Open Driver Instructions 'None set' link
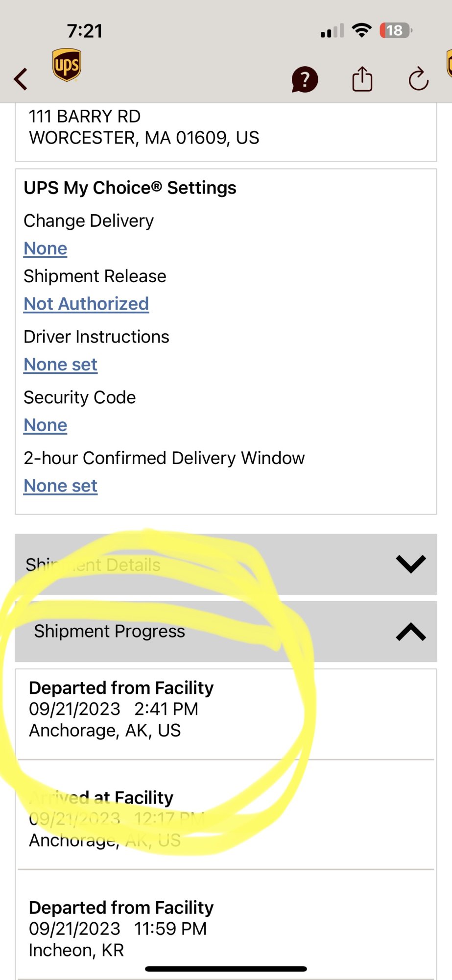The width and height of the screenshot is (452, 980). click(x=61, y=365)
